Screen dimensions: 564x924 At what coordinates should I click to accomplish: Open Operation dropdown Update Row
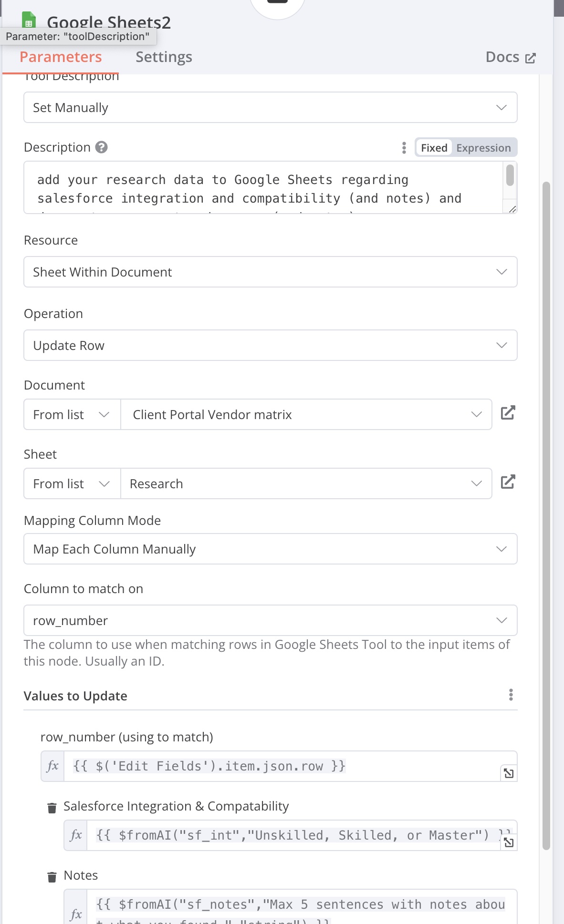point(271,345)
